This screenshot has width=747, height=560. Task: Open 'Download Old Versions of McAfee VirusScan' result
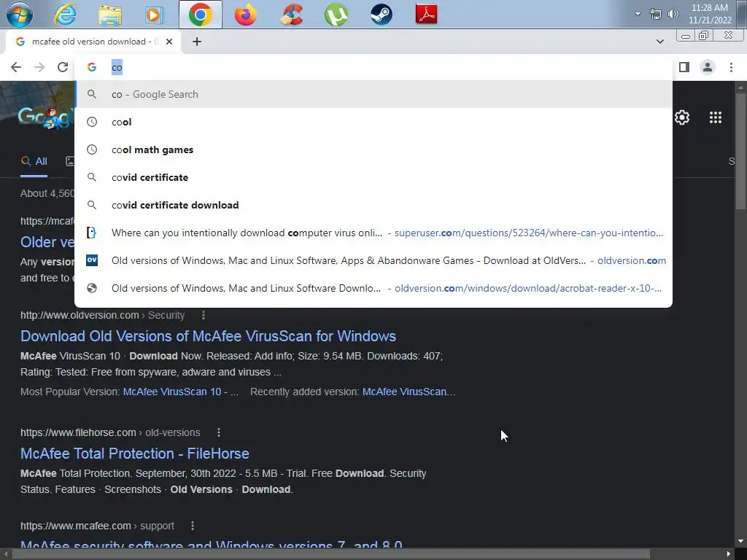click(x=208, y=336)
